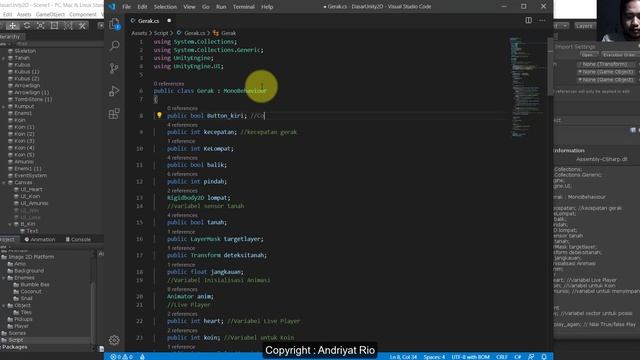
Task: Select the Script folder in Project
Action: (x=16, y=340)
